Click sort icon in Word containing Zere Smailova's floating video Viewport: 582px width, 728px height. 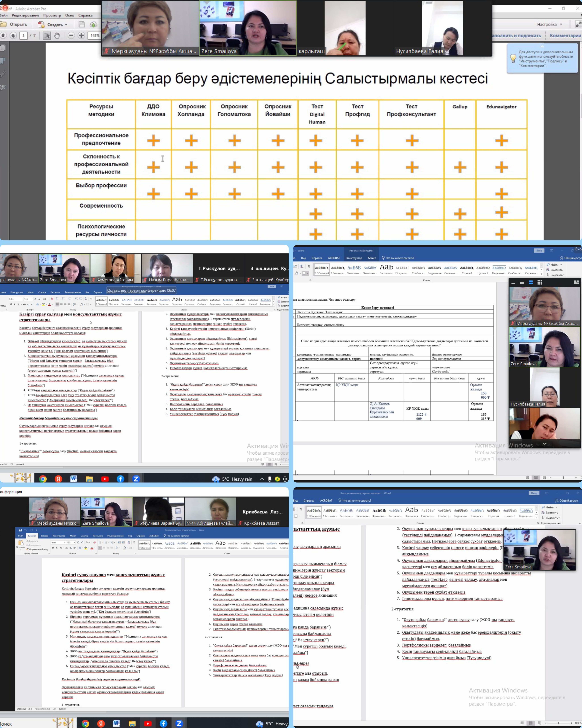pos(294,509)
